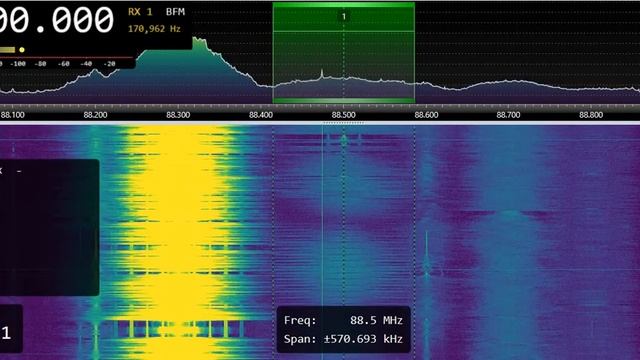Click the 88.300 frequency axis label
Screen dimensions: 640x360
tap(178, 115)
